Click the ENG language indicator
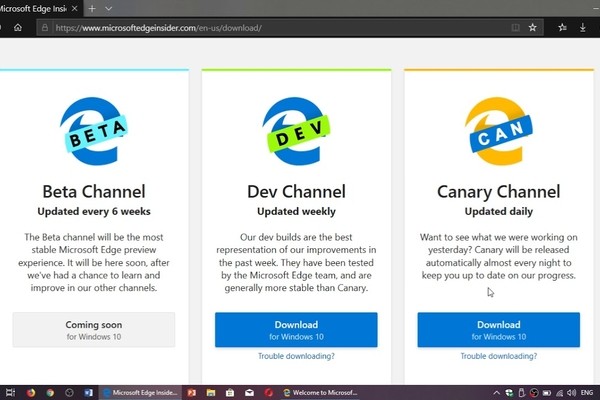Image resolution: width=600 pixels, height=400 pixels. tap(587, 393)
